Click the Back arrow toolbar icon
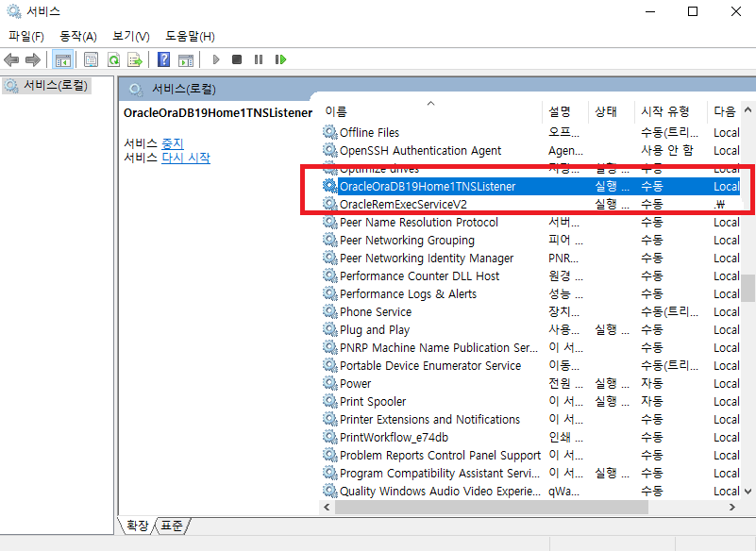Screen dimensions: 756x551 (11, 59)
